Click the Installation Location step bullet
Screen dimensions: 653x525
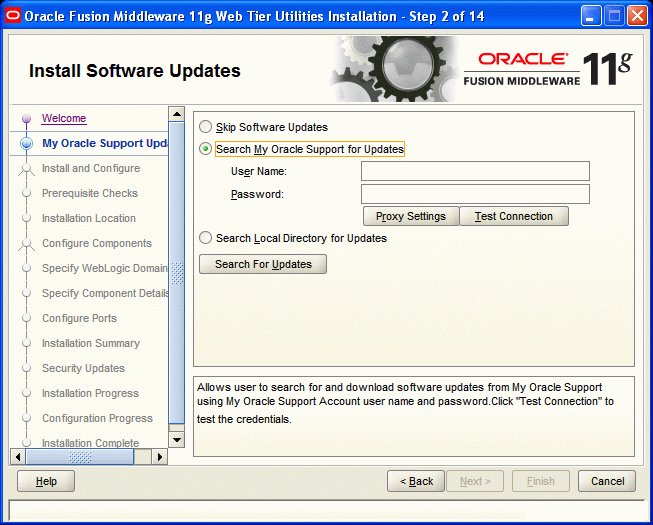pos(26,218)
